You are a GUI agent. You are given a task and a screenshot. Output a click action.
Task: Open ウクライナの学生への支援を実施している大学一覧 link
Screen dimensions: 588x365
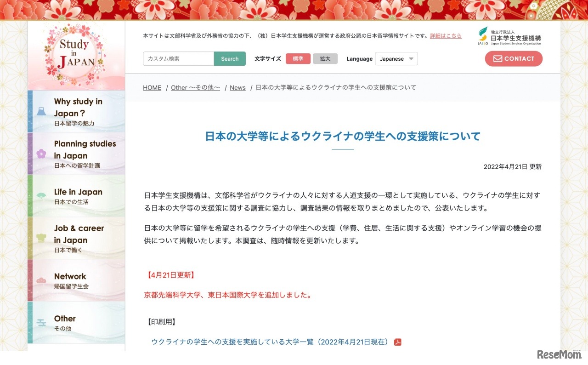[270, 342]
